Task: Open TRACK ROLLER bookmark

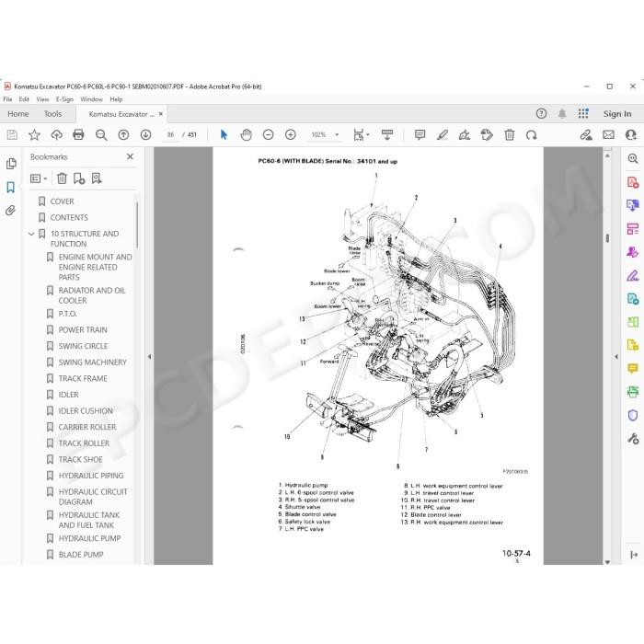Action: click(x=84, y=443)
